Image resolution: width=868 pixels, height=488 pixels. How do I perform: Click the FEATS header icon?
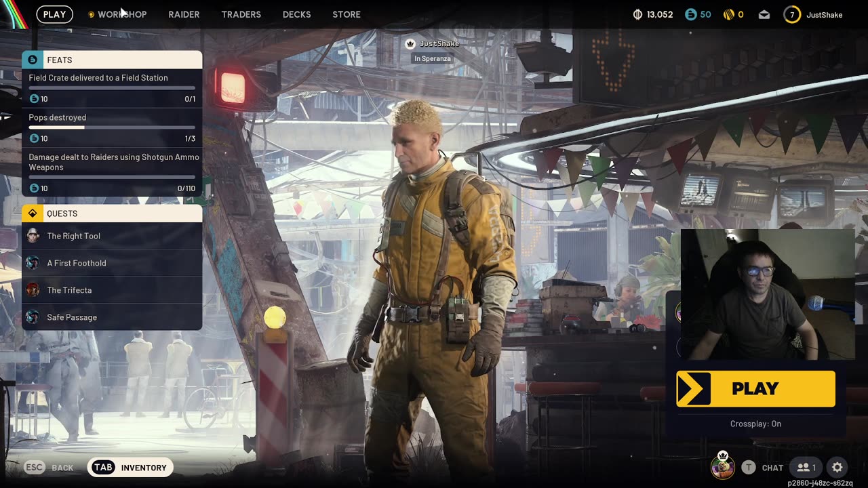click(33, 60)
